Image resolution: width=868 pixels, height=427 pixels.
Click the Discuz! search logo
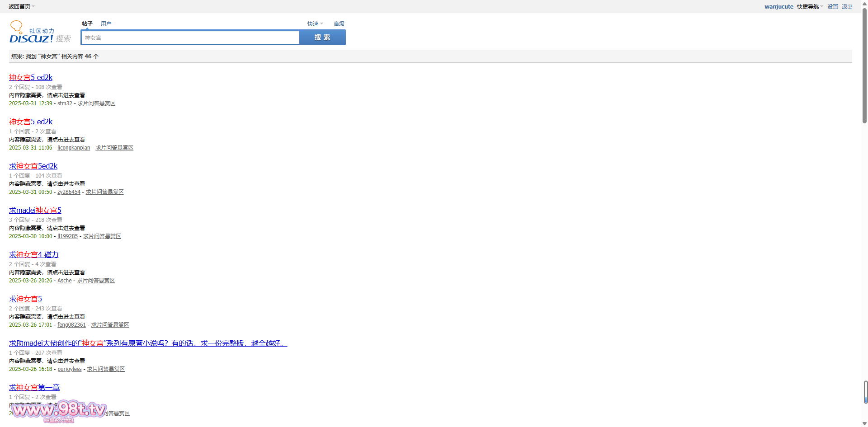click(x=40, y=33)
